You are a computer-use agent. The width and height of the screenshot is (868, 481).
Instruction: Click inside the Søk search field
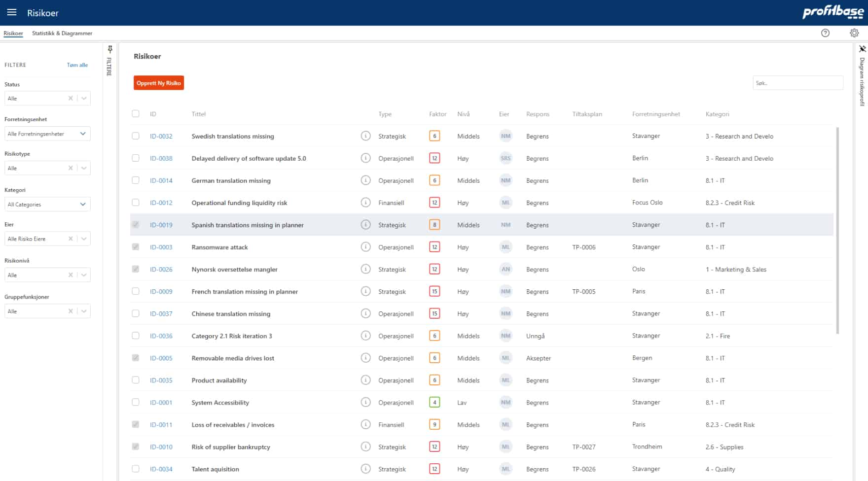798,83
